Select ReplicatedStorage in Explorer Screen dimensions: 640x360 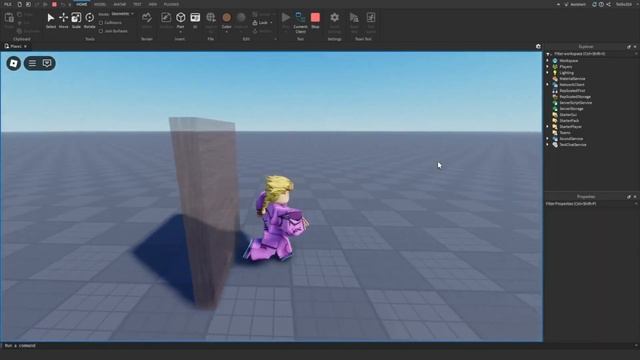pos(575,97)
